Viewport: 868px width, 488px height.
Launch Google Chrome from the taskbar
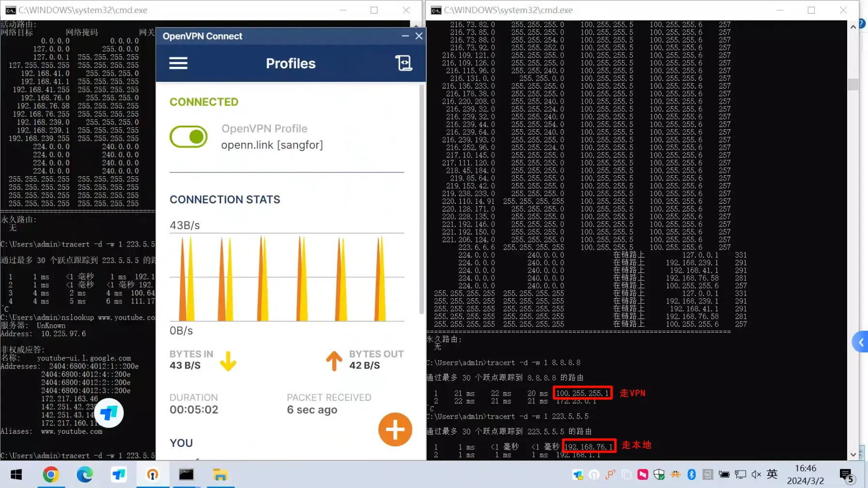coord(51,474)
